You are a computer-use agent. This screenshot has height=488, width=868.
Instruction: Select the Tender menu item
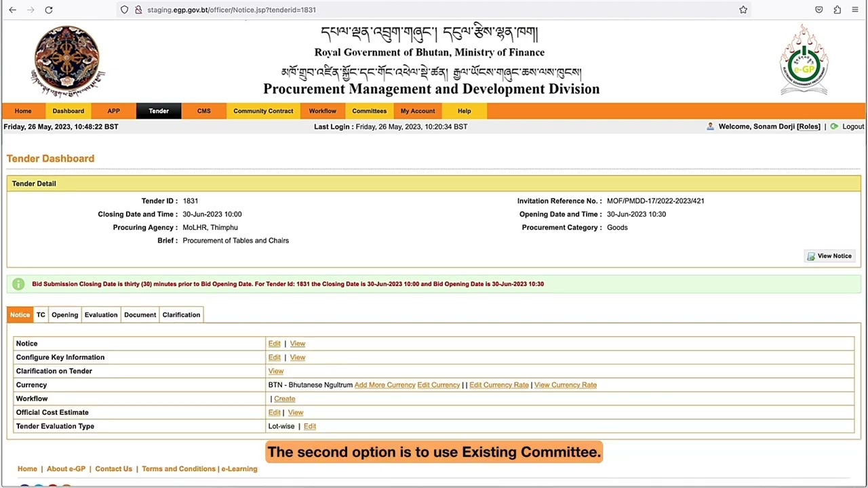[x=159, y=111]
